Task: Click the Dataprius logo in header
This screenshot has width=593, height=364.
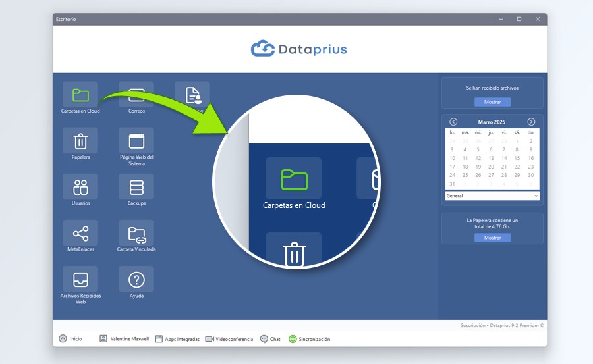Action: coord(298,49)
